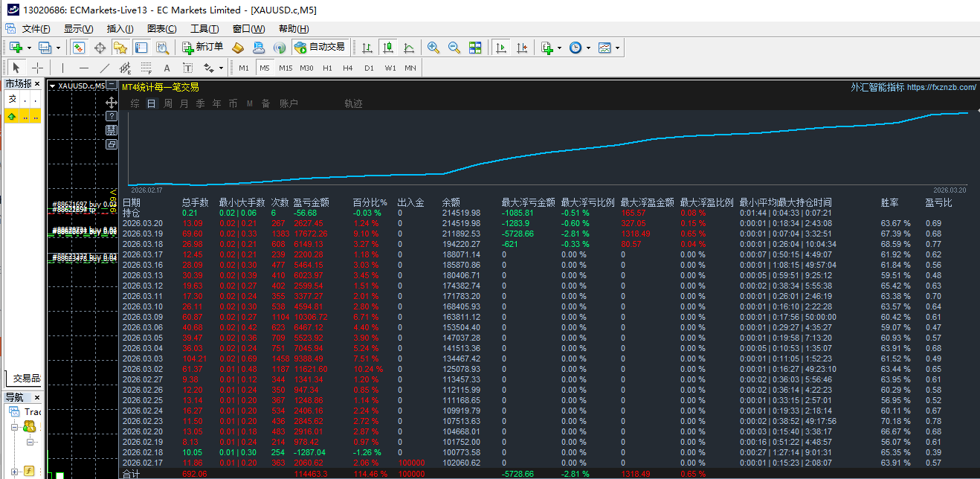Switch to the H1 timeframe
980x479 pixels.
click(x=327, y=68)
